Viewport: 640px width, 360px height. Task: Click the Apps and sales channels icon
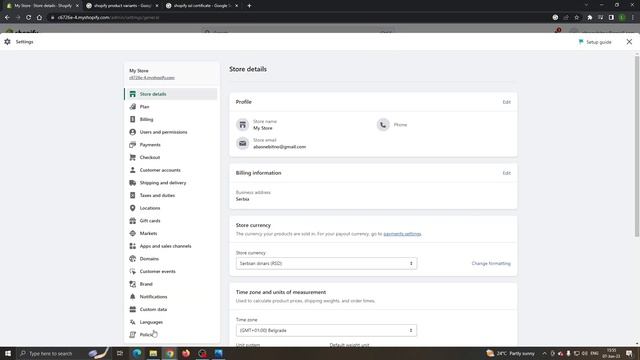click(x=133, y=246)
